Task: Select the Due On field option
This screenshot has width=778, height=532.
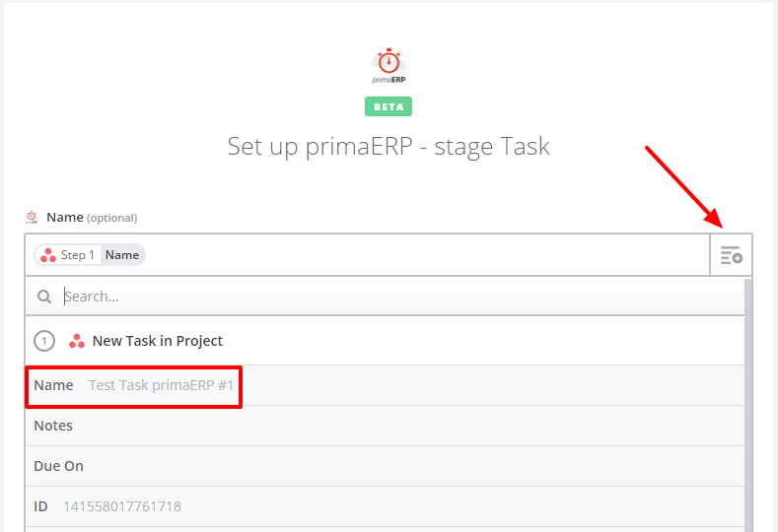Action: click(385, 466)
